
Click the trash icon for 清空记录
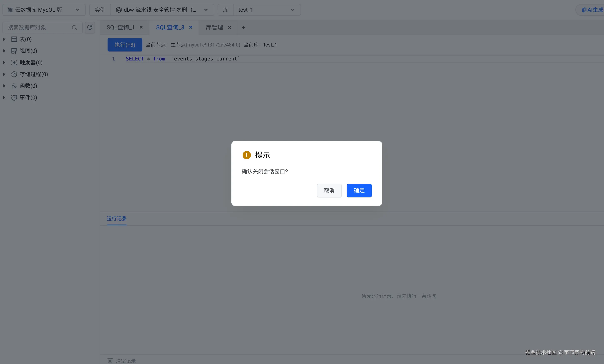110,360
